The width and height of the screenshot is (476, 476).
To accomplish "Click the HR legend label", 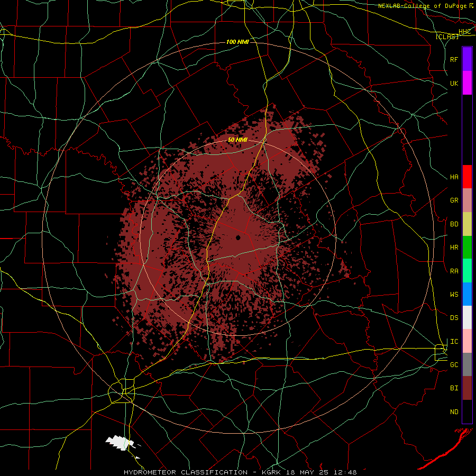I will coord(454,248).
